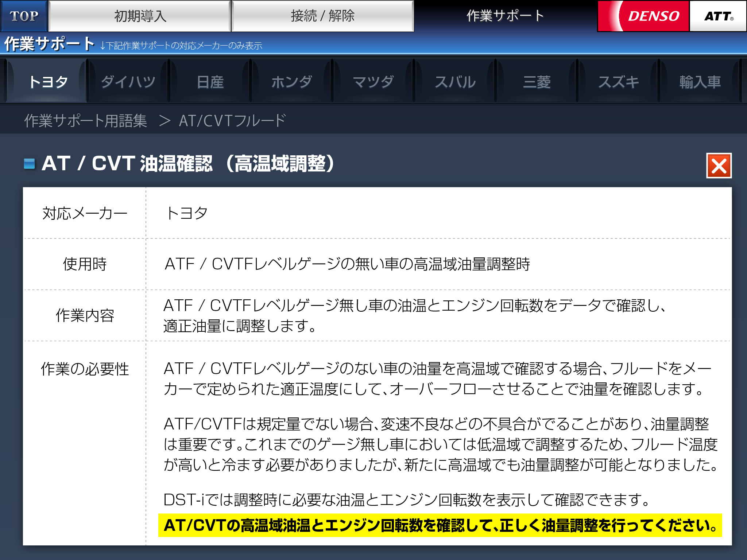Screen dimensions: 747x560
Task: Click the blue square title bullet icon
Action: pos(29,164)
